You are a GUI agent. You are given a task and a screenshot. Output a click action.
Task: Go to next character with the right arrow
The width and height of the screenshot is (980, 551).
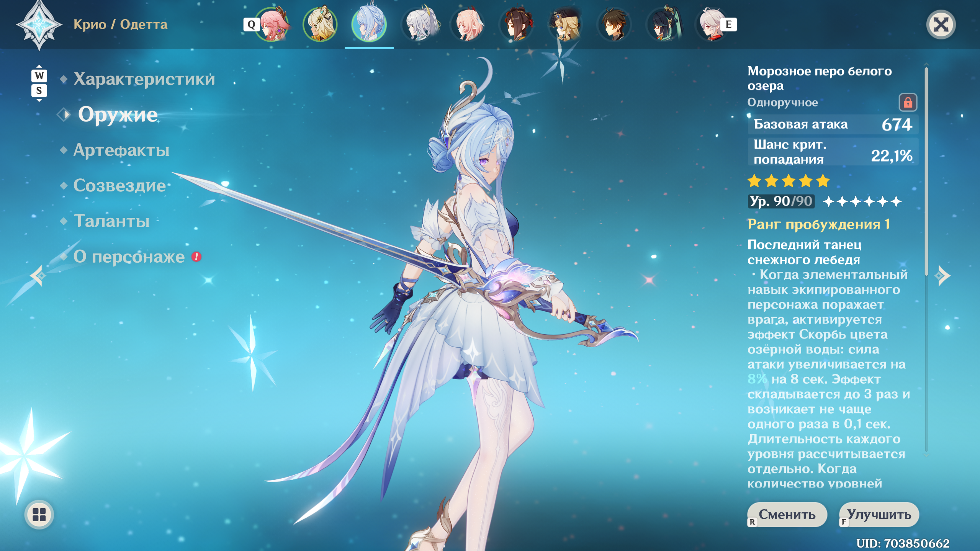click(942, 275)
